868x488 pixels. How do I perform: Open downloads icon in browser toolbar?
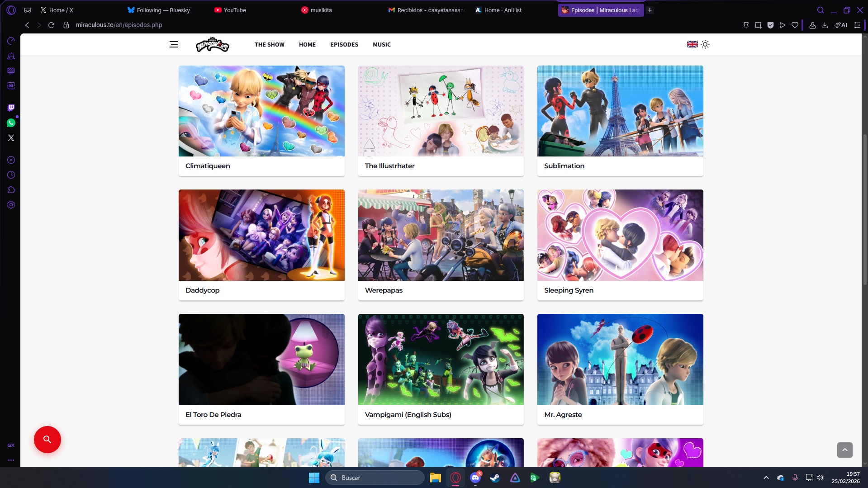[825, 25]
